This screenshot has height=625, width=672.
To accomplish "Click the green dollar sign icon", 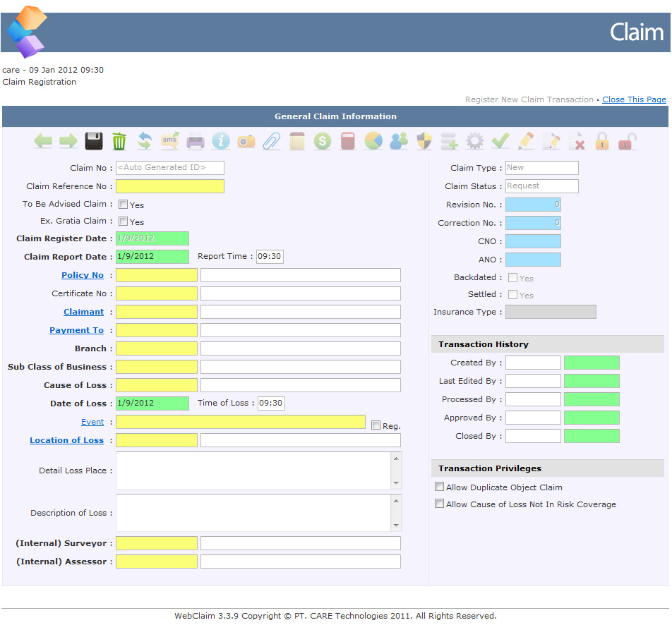I will click(x=323, y=141).
